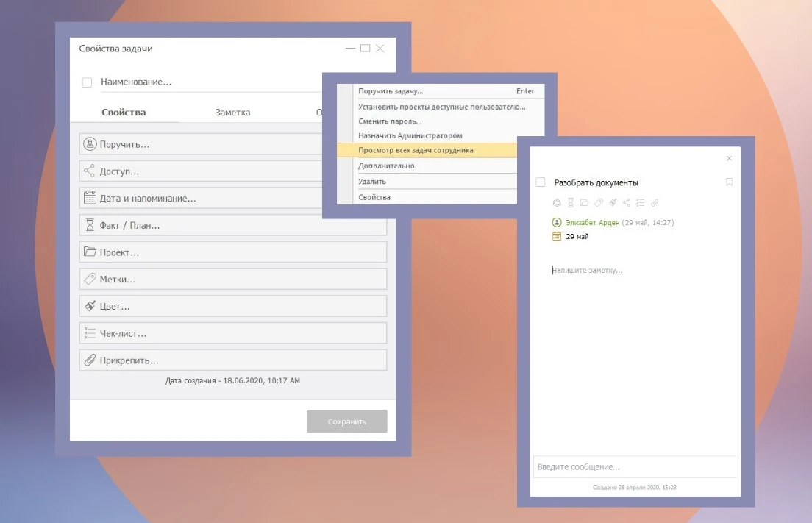Click the checklist icon in task card toolbar
Screen dimensions: 812x523
tap(640, 203)
